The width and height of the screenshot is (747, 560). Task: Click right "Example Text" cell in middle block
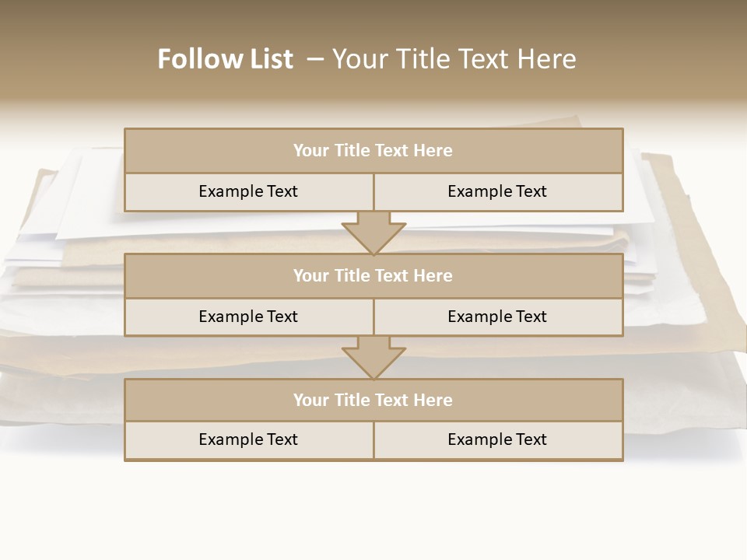coord(497,317)
